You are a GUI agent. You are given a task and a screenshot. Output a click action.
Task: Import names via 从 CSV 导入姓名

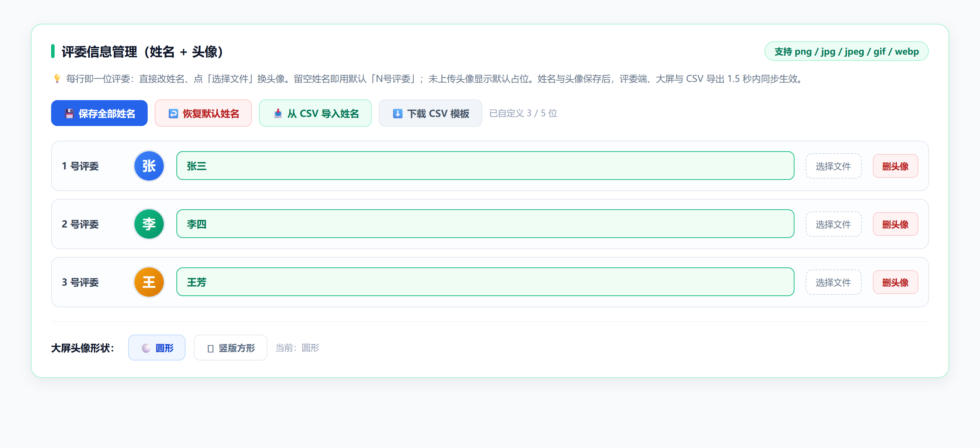pos(315,113)
